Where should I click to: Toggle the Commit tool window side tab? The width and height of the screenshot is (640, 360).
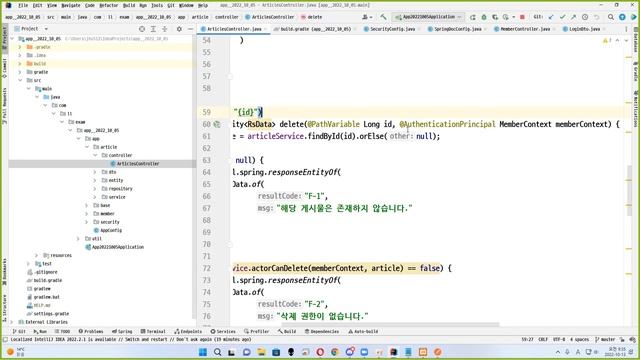pyautogui.click(x=4, y=68)
